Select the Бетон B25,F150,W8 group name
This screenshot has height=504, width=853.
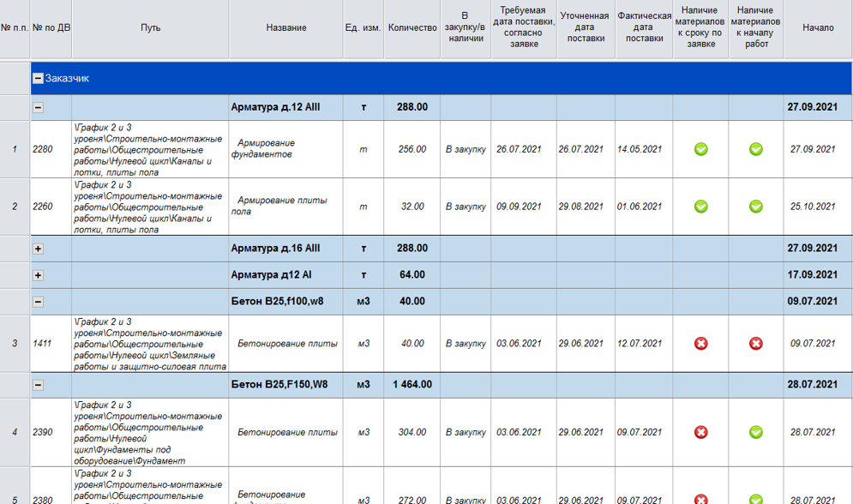tap(279, 385)
